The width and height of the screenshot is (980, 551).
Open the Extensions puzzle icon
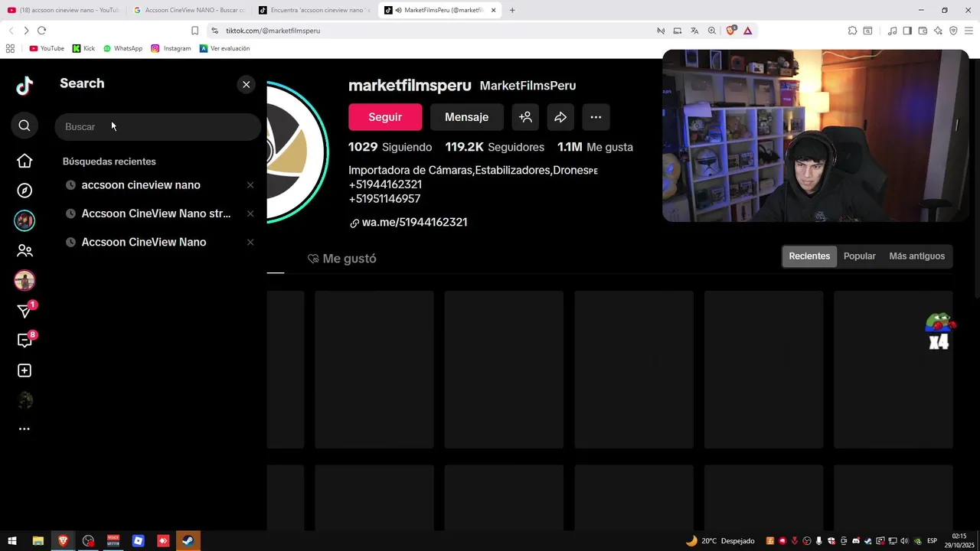tap(852, 31)
